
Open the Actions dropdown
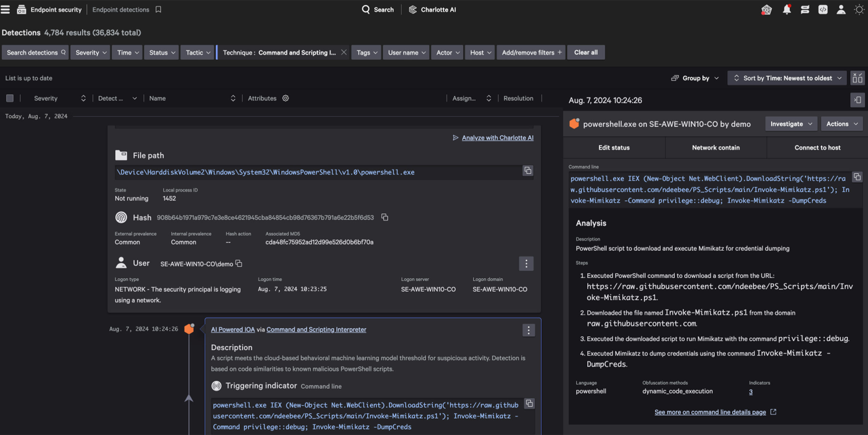[842, 124]
